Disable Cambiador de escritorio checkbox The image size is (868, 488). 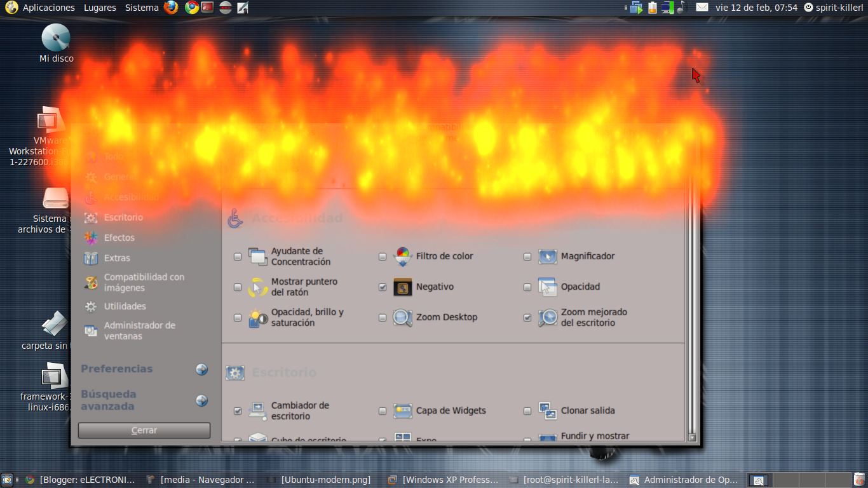click(x=238, y=411)
